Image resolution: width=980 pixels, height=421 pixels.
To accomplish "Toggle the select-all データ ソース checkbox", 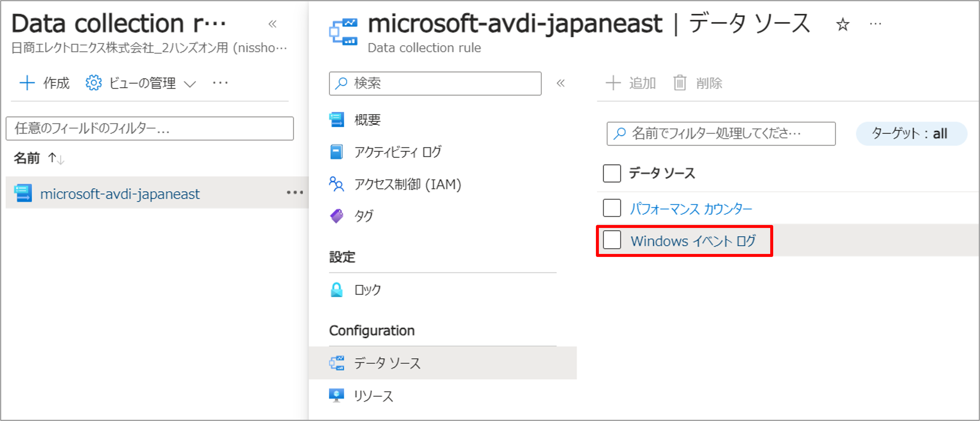I will click(612, 173).
